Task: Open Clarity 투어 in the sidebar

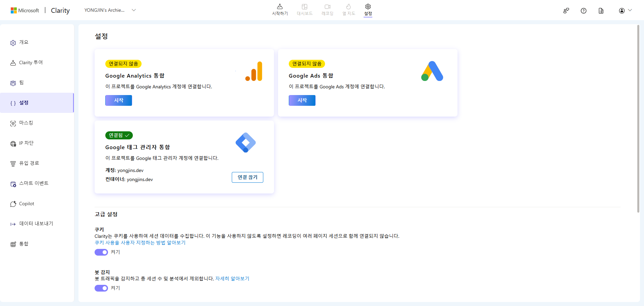Action: (x=37, y=62)
